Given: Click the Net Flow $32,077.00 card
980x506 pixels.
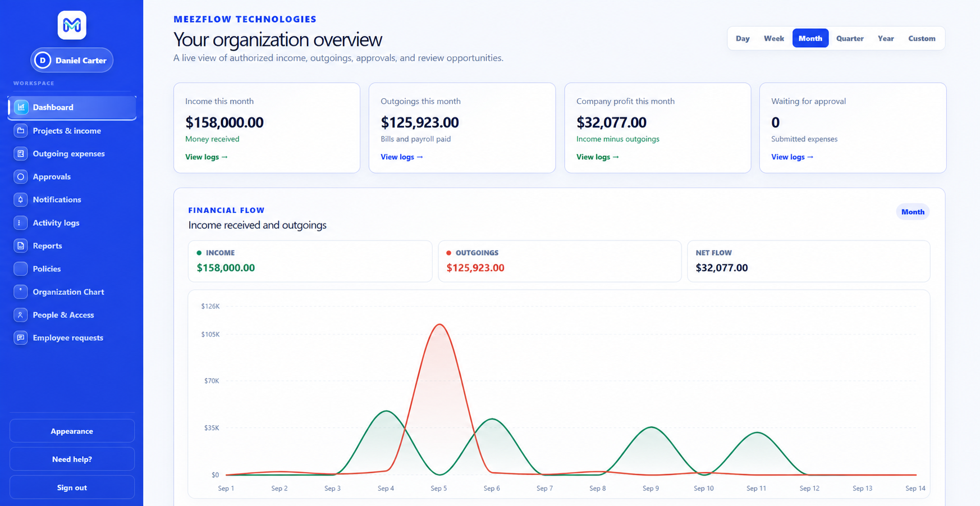Looking at the screenshot, I should tap(808, 261).
